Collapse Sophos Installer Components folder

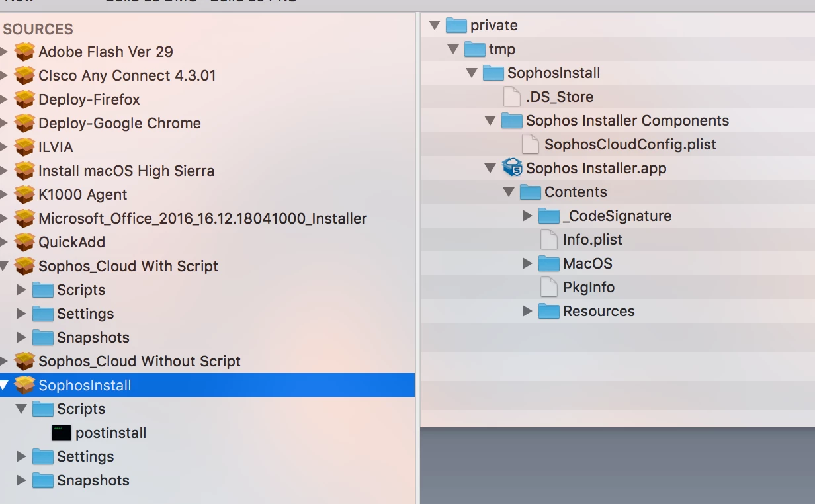point(490,120)
